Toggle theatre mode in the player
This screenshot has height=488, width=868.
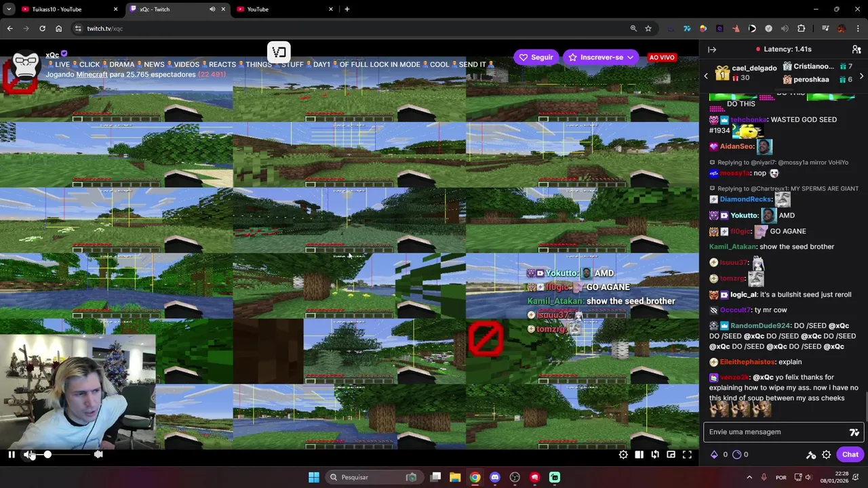639,455
